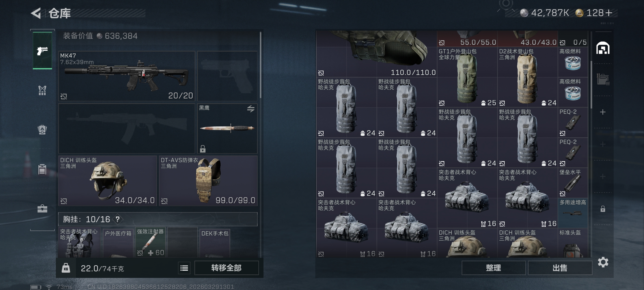This screenshot has width=644, height=290.
Task: Click the 转移全部 transfer all button
Action: 226,268
